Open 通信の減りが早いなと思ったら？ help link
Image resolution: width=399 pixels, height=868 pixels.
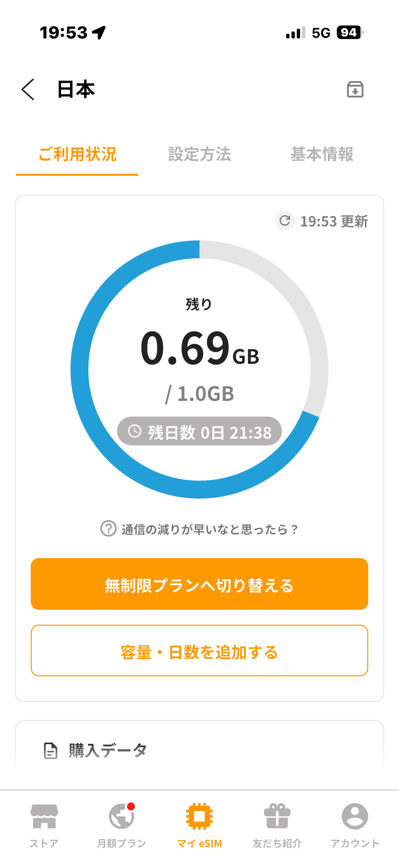[x=209, y=529]
